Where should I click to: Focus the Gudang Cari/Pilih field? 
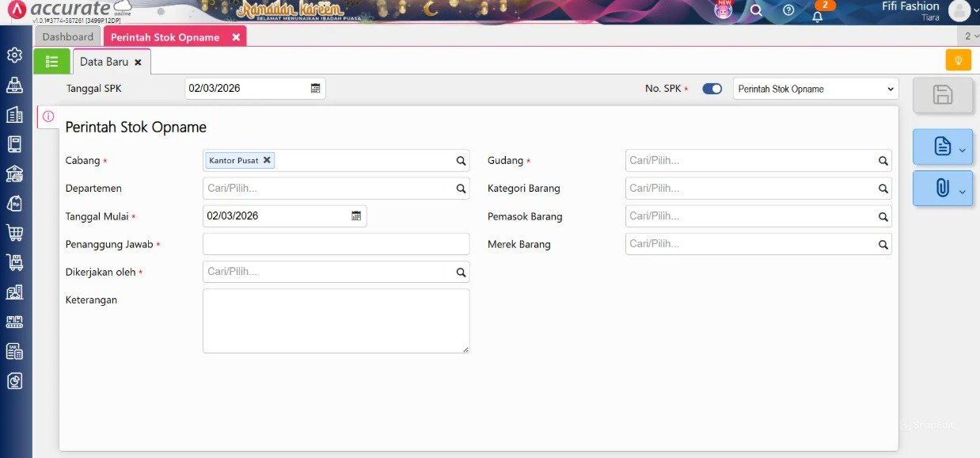pos(758,161)
